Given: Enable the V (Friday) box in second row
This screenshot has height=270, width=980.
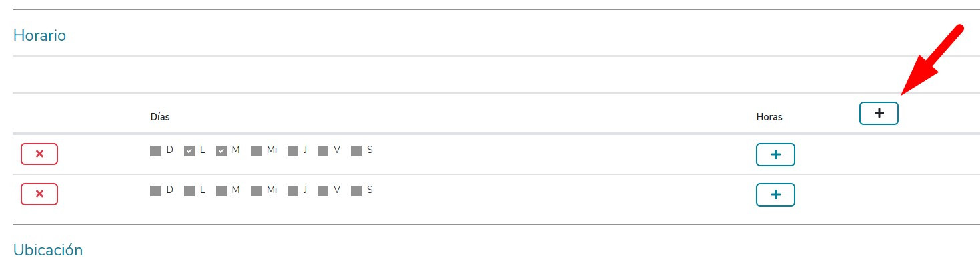Looking at the screenshot, I should (x=323, y=191).
